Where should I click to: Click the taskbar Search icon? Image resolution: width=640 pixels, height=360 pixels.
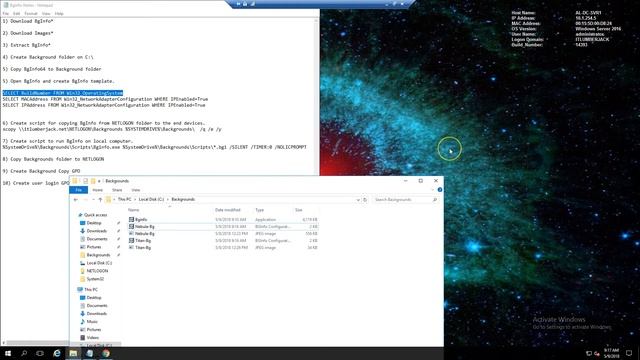tap(24, 353)
